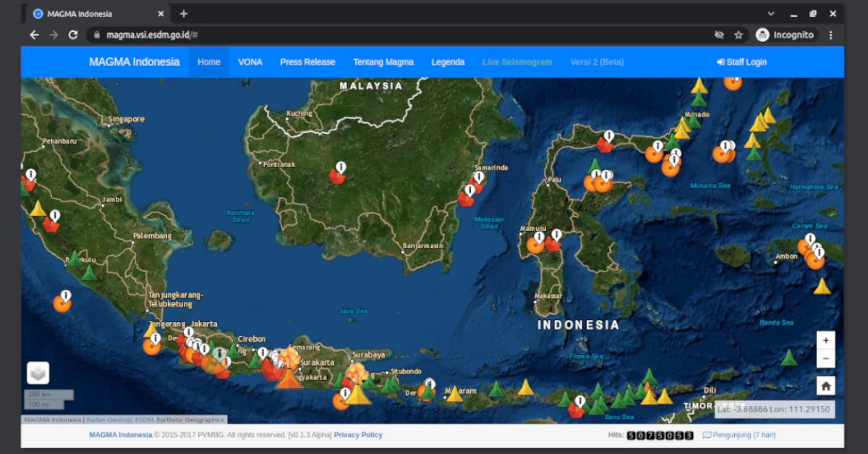Open Versi 2 (Beta) link
This screenshot has height=454, width=868.
[597, 62]
